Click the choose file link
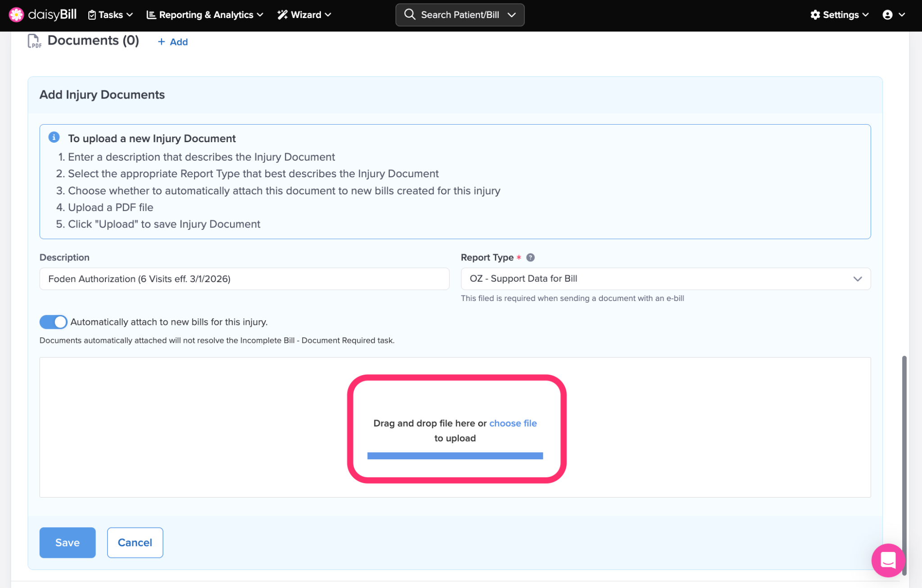The width and height of the screenshot is (922, 588). coord(513,423)
